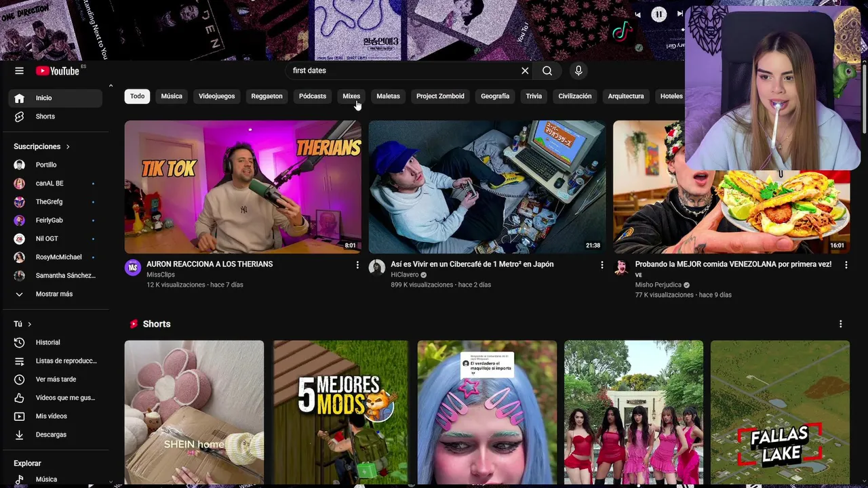Open the Portillo channel subscription
This screenshot has height=488, width=868.
56,165
